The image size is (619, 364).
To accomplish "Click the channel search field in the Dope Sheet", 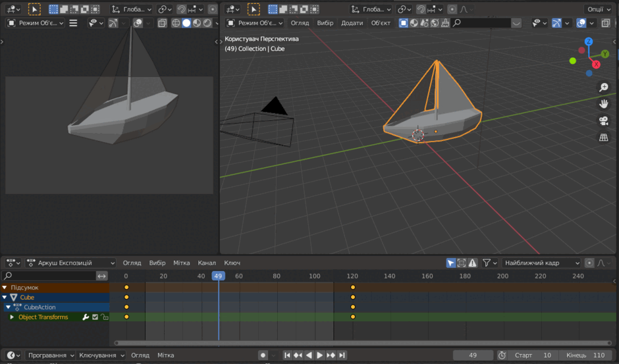I will (49, 276).
